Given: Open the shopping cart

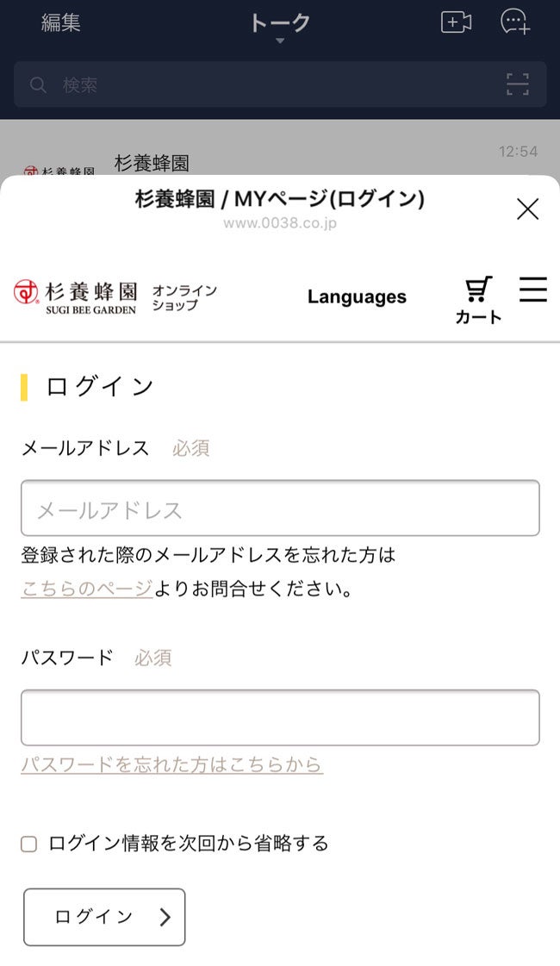Looking at the screenshot, I should (478, 299).
